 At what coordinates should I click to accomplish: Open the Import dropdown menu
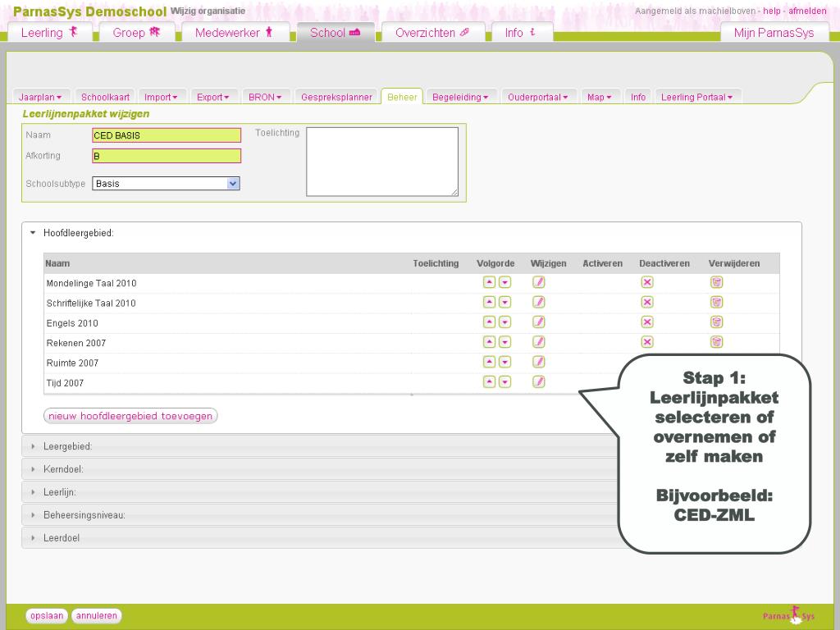(161, 97)
